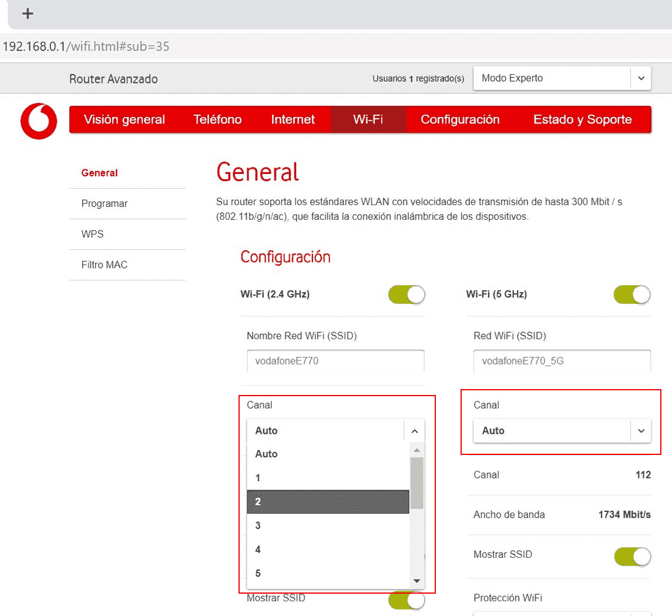This screenshot has height=616, width=672.
Task: Go to Programar in the sidebar
Action: pyautogui.click(x=105, y=204)
